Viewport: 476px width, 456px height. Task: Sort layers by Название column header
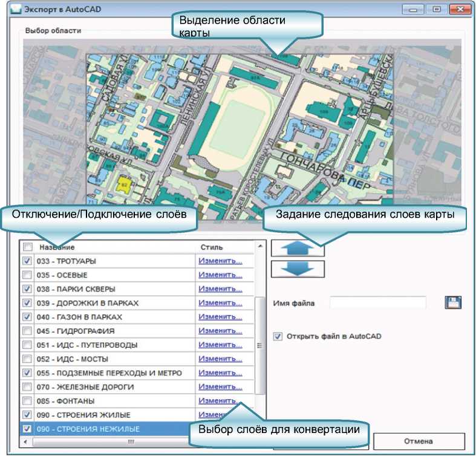pyautogui.click(x=57, y=247)
